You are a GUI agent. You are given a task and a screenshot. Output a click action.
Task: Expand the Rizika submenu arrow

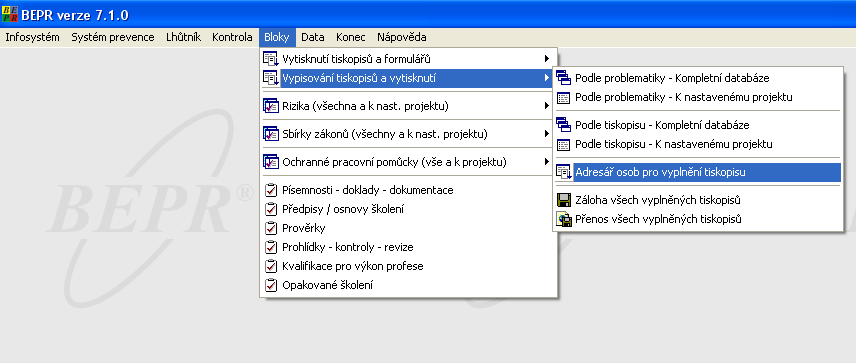tap(546, 106)
